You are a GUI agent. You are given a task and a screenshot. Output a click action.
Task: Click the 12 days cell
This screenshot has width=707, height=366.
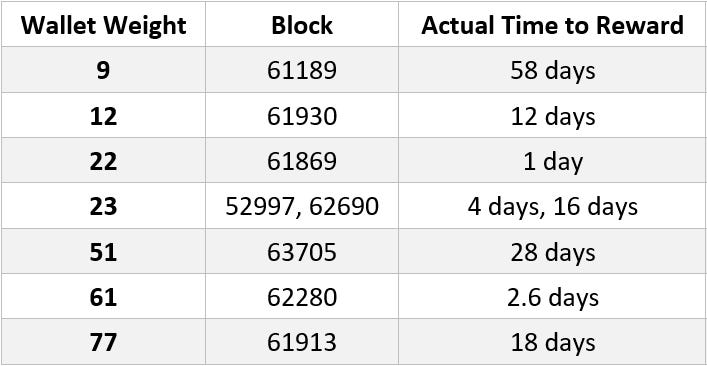[x=552, y=115]
